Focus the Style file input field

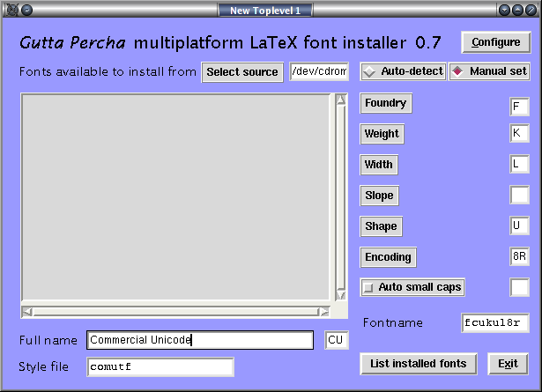(x=160, y=366)
